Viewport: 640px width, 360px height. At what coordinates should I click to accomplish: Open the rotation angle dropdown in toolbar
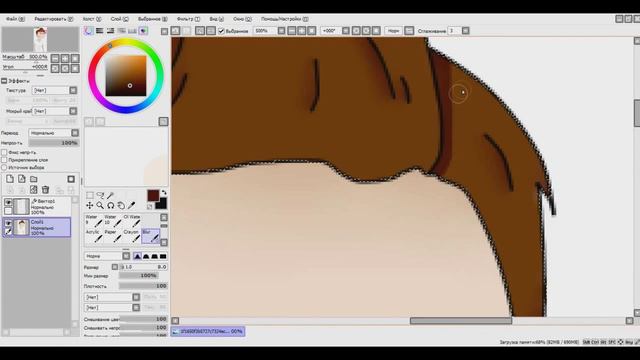pos(346,31)
